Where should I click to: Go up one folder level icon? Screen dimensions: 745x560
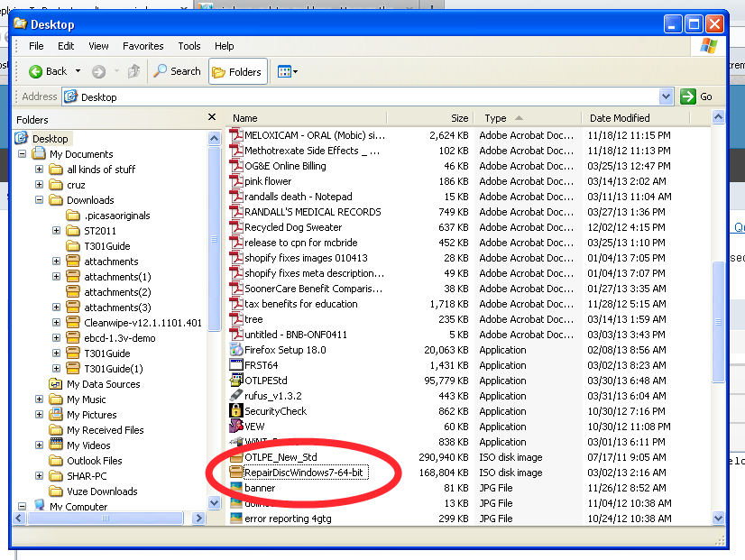pyautogui.click(x=134, y=71)
